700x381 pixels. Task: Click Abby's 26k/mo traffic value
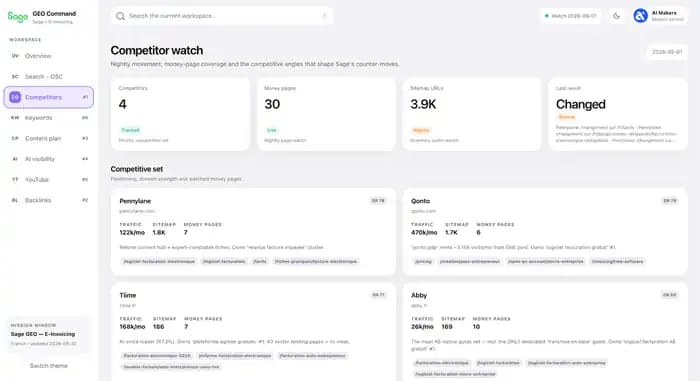coord(422,327)
